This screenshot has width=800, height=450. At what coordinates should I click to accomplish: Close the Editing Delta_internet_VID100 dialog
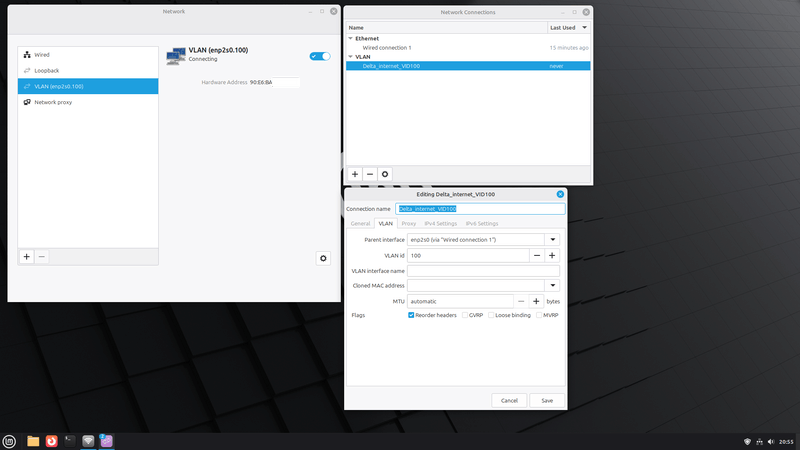(560, 194)
